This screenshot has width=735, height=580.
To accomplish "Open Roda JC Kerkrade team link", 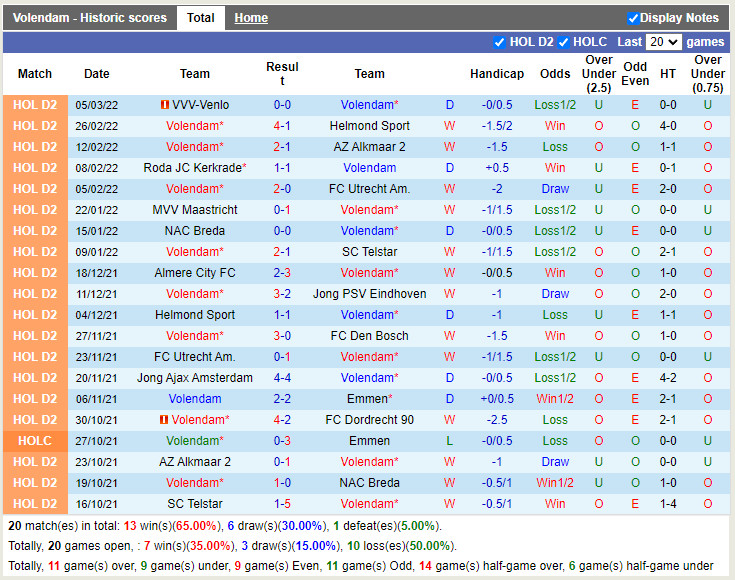I will tap(193, 168).
